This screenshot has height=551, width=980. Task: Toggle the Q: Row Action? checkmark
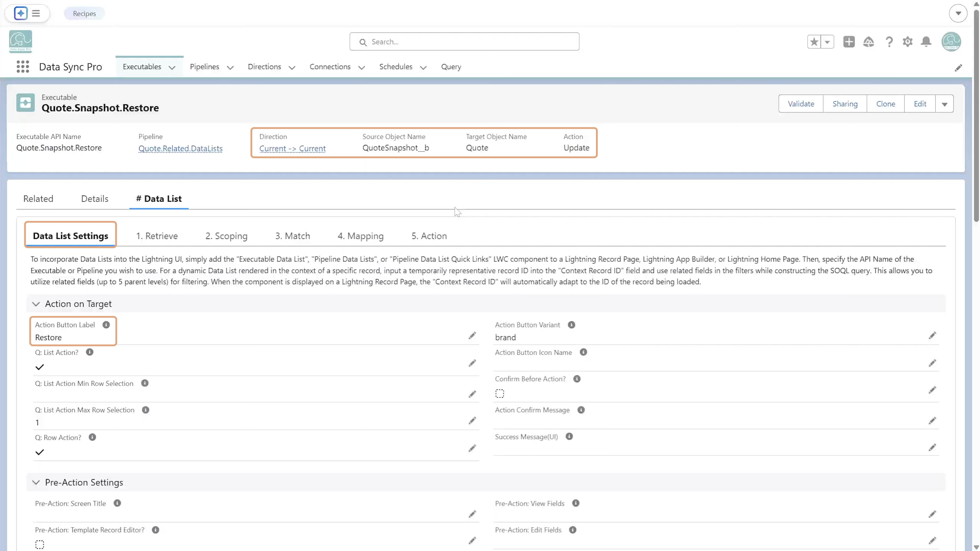click(40, 452)
